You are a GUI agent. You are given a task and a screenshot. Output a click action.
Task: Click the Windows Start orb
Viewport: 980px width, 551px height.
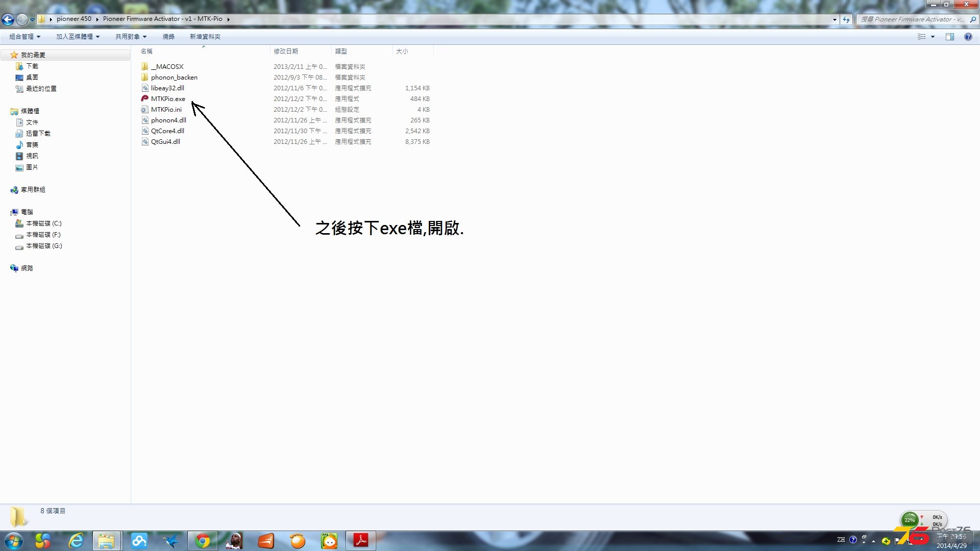point(14,541)
